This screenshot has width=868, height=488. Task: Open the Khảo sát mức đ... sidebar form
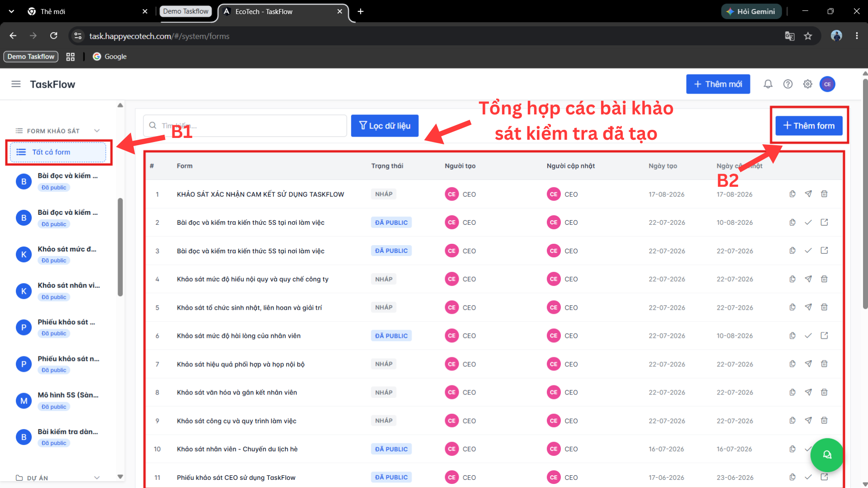point(58,255)
